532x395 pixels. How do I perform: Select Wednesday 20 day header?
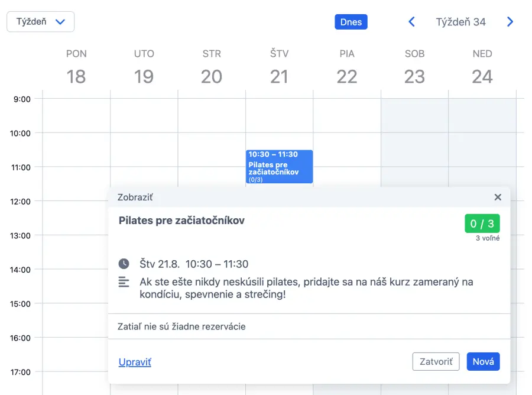[212, 67]
